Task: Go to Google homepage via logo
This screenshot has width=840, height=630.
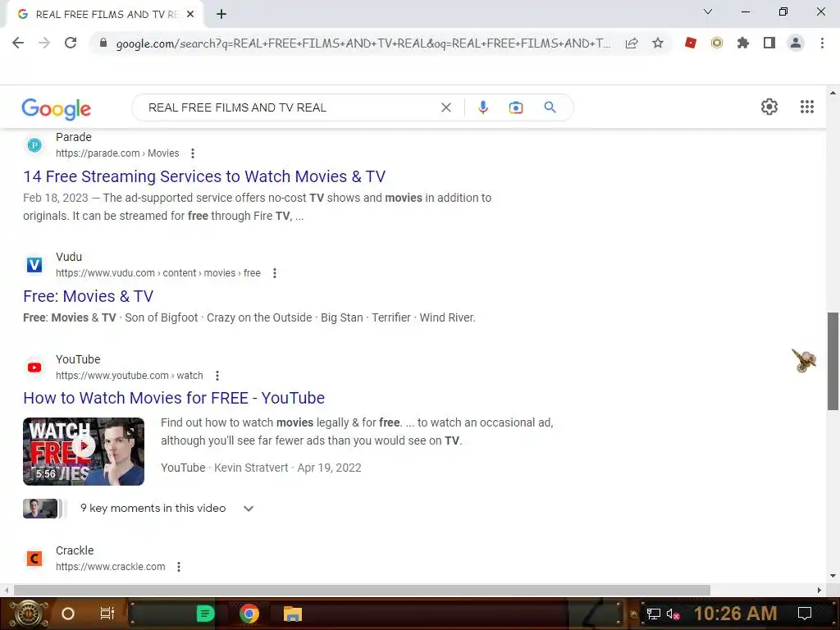Action: point(57,109)
